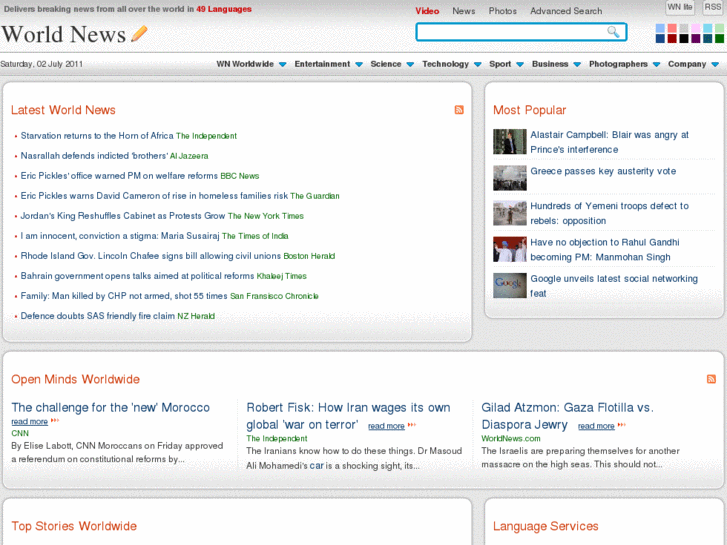Click the search magnifier icon

613,32
